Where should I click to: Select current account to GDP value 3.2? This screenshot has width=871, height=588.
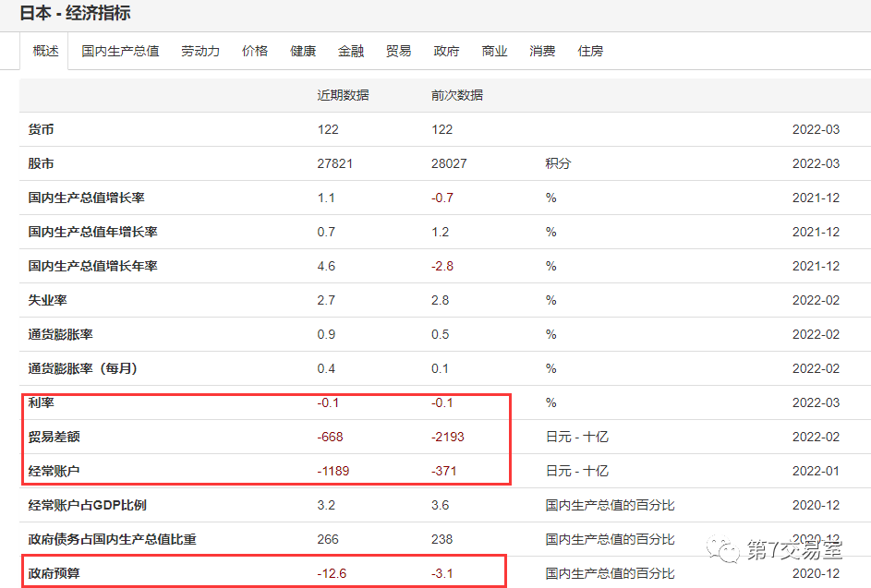pos(326,505)
